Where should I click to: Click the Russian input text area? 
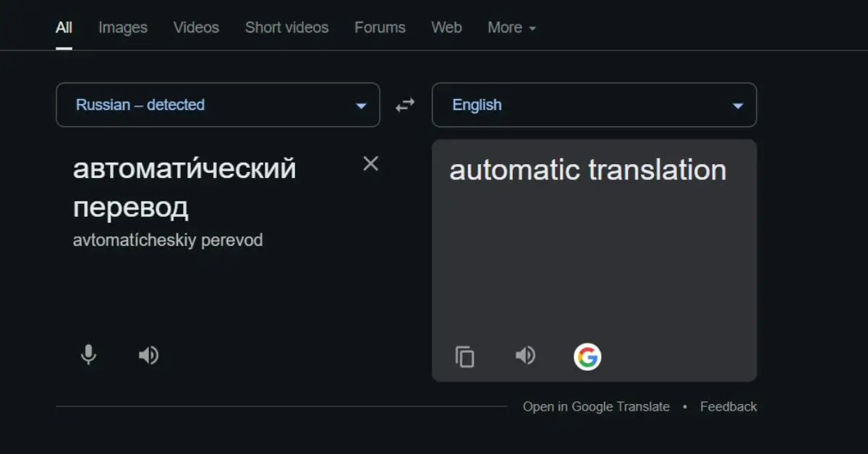coord(184,188)
